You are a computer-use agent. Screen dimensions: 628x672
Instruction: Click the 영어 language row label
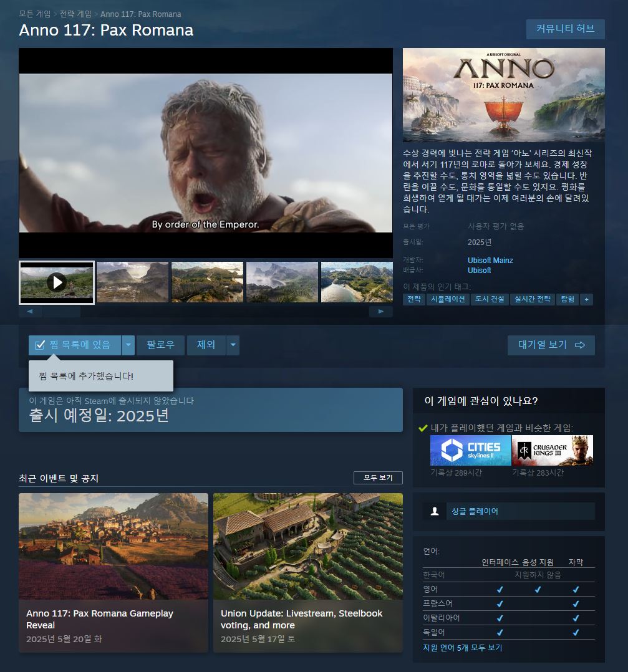430,589
